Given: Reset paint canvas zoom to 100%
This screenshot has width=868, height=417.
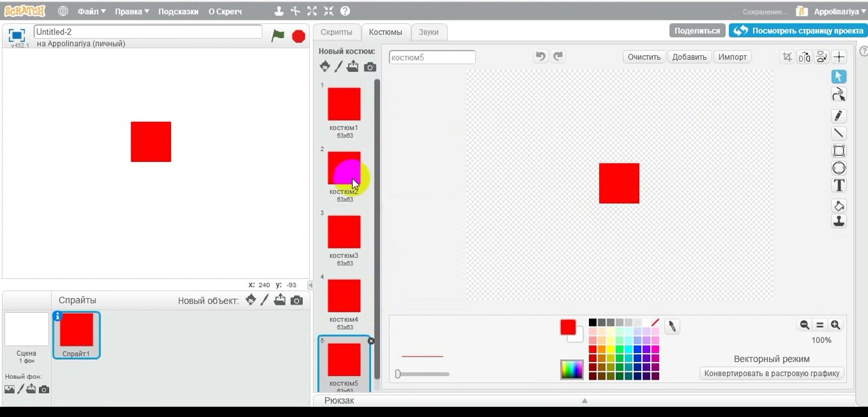Looking at the screenshot, I should click(x=820, y=326).
